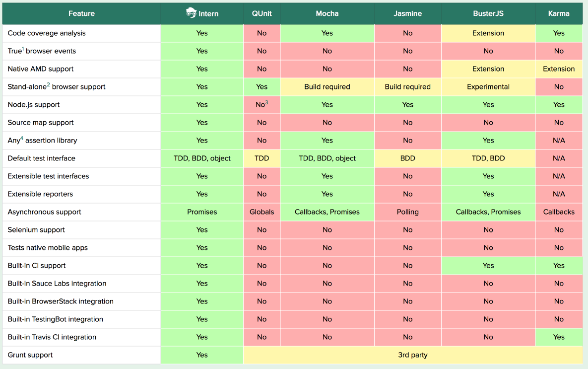Select BusterJS 'Experimental' cell
588x369 pixels.
488,87
